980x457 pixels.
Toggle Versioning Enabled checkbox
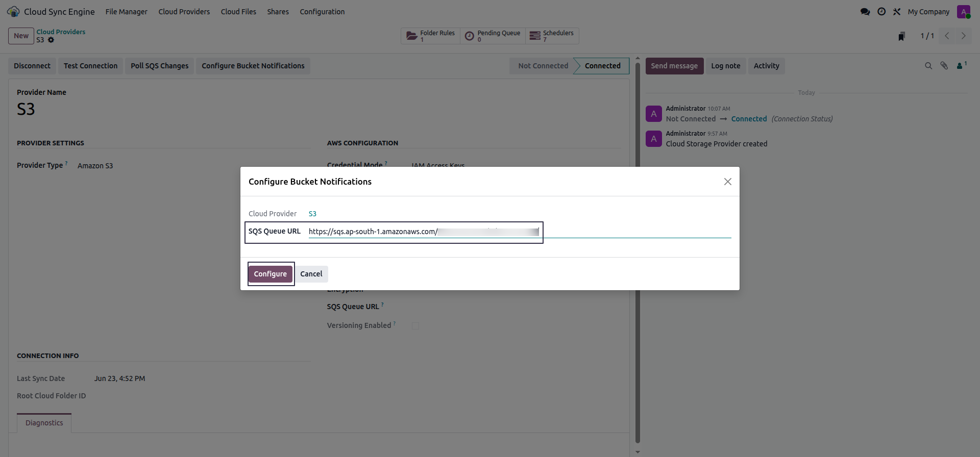415,326
